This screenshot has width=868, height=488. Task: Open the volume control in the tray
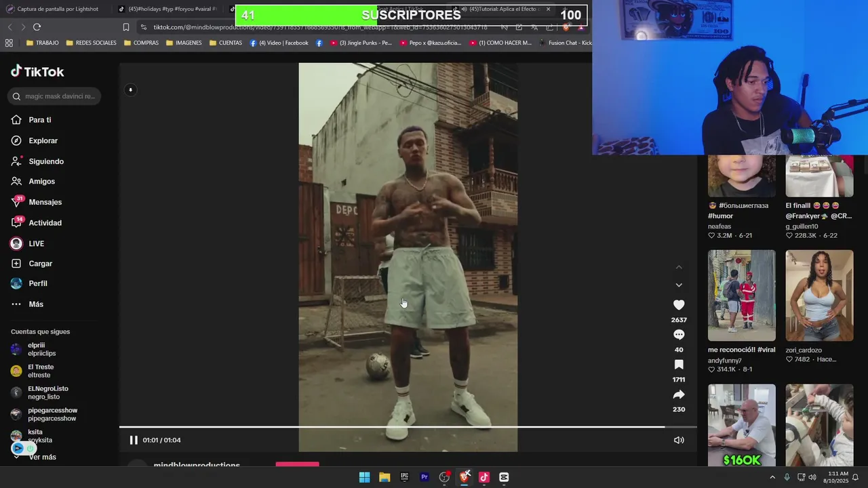[x=812, y=477]
